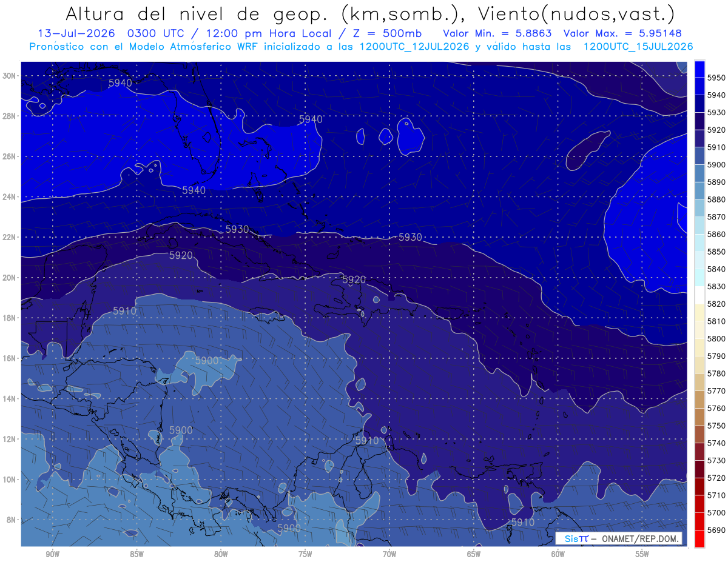Click the valid-until time '1200UTC_15JUL2026'

pyautogui.click(x=638, y=47)
